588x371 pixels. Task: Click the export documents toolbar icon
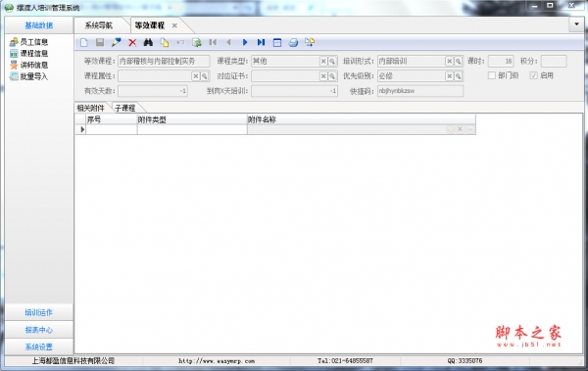pyautogui.click(x=310, y=42)
